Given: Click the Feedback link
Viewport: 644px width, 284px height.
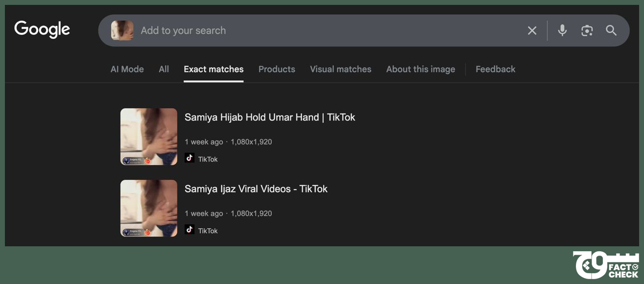Looking at the screenshot, I should click(x=495, y=69).
